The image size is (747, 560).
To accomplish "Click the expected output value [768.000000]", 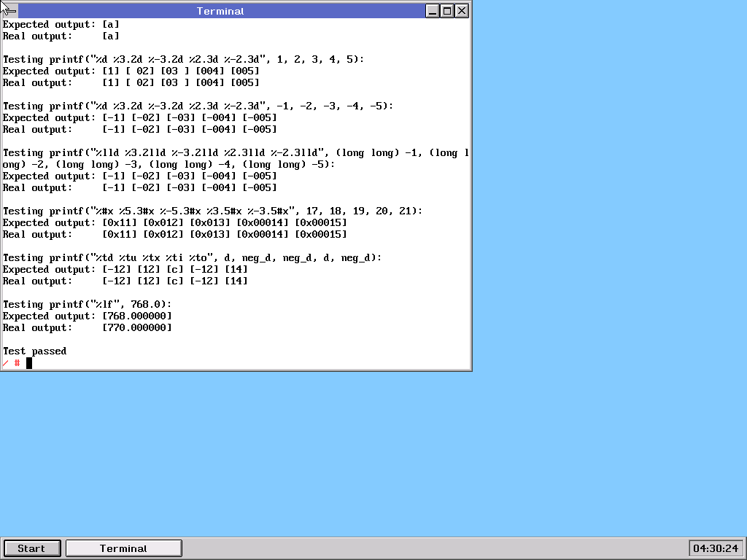I will (137, 316).
